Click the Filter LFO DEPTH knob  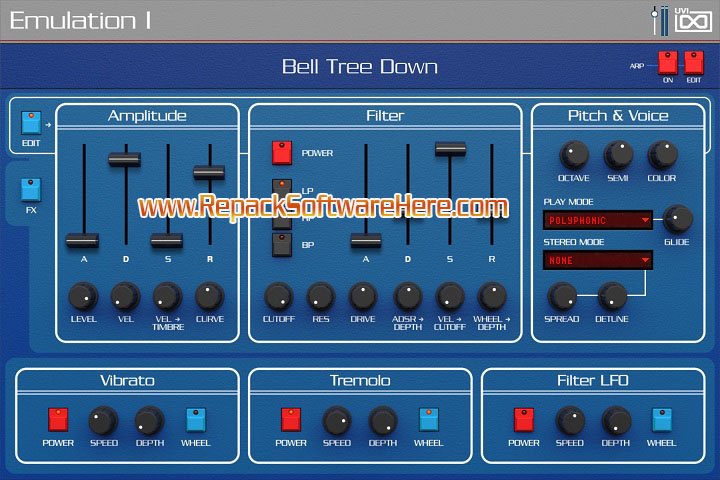coord(616,420)
